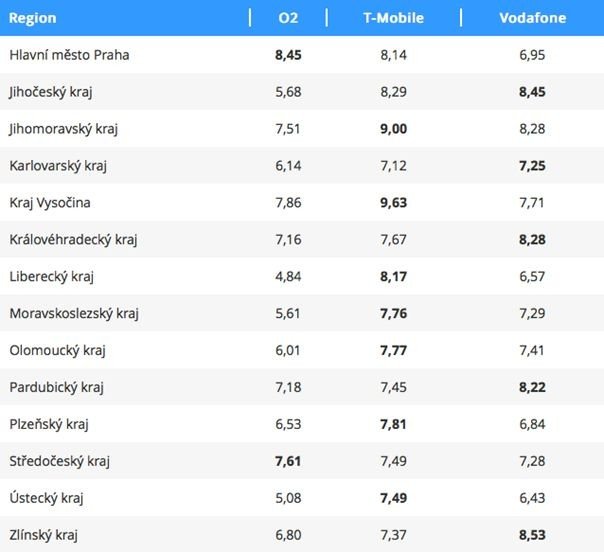
Task: Click the Zlínský kraj Vodafone value 8,53
Action: pyautogui.click(x=532, y=535)
